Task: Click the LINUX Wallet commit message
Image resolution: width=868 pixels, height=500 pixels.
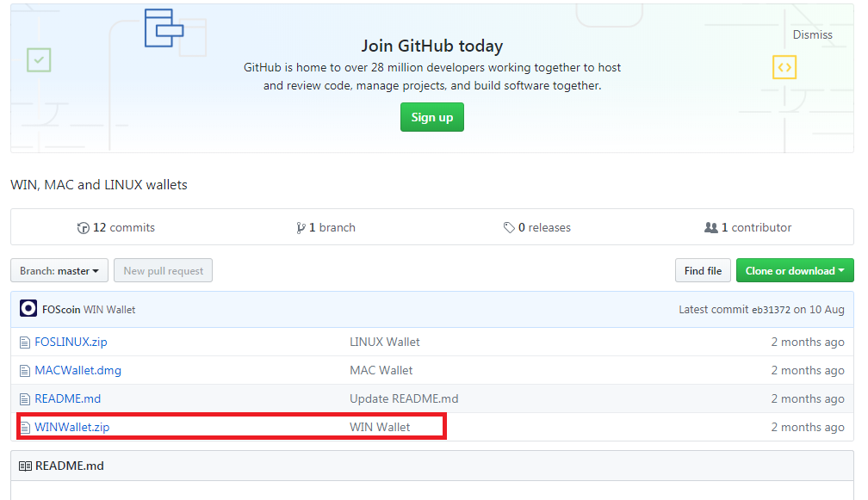Action: point(385,342)
